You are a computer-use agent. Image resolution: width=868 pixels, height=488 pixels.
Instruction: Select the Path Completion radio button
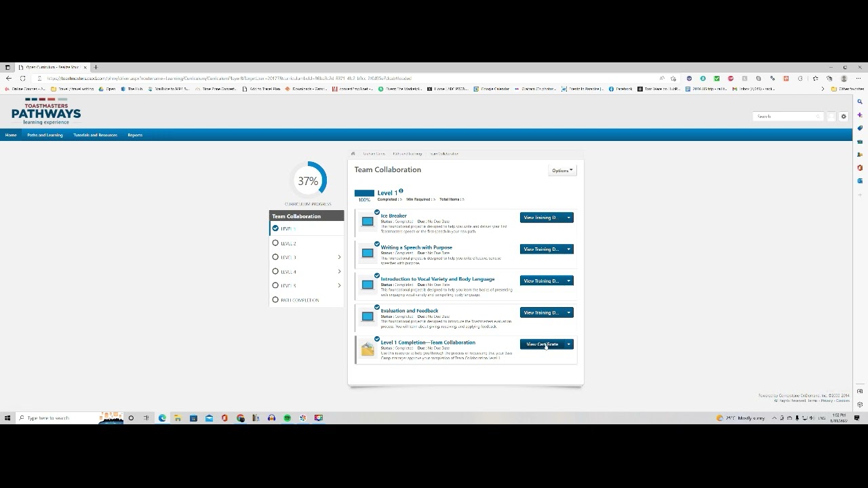pos(275,300)
